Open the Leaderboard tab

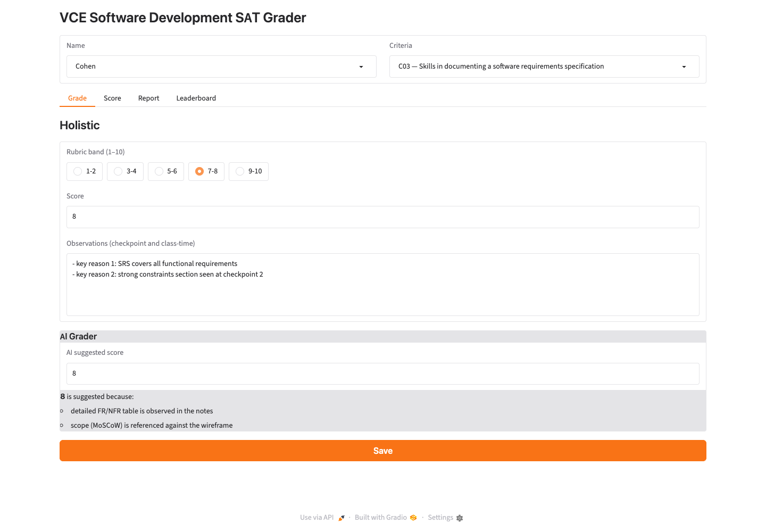tap(196, 98)
